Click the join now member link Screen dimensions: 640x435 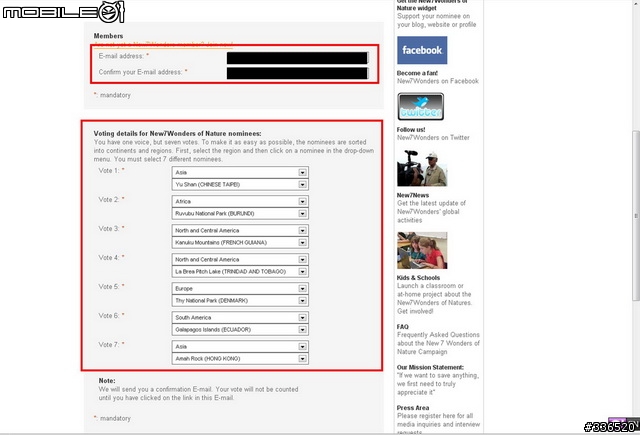point(163,44)
